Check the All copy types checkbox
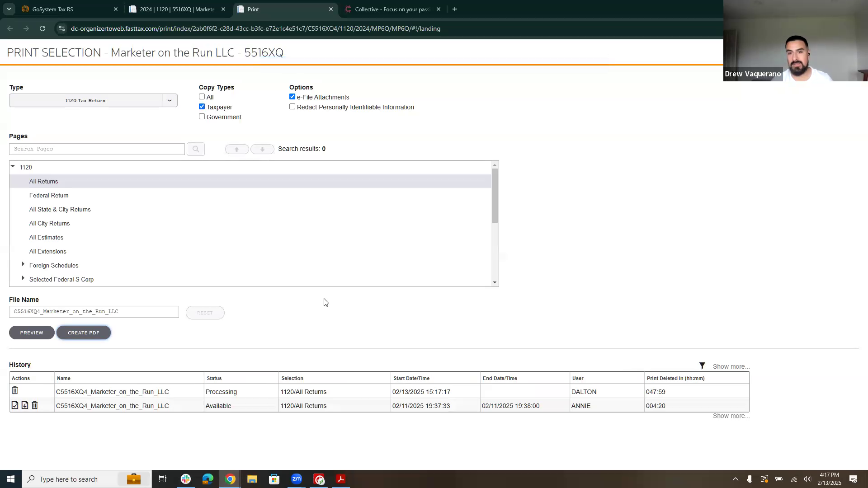The height and width of the screenshot is (488, 868). click(202, 97)
